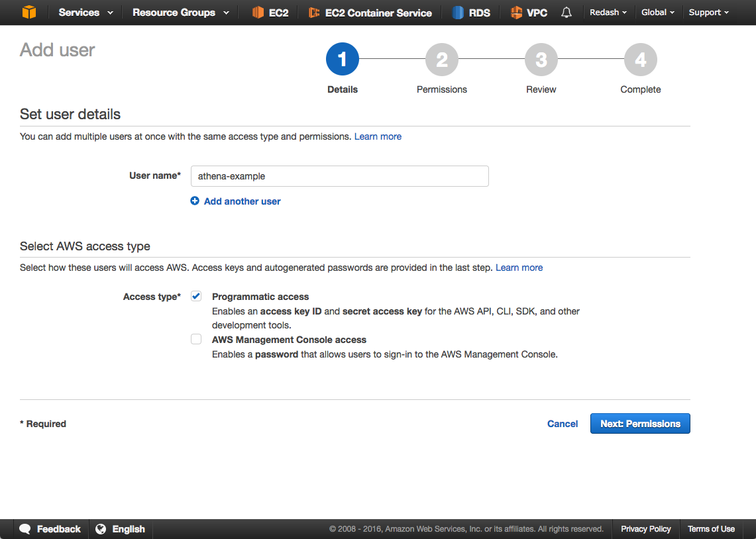Screen dimensions: 756x539
Task: Open the Support menu
Action: point(708,13)
